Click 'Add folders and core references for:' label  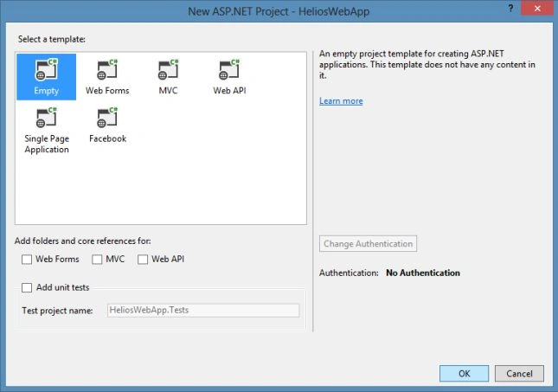tap(82, 241)
